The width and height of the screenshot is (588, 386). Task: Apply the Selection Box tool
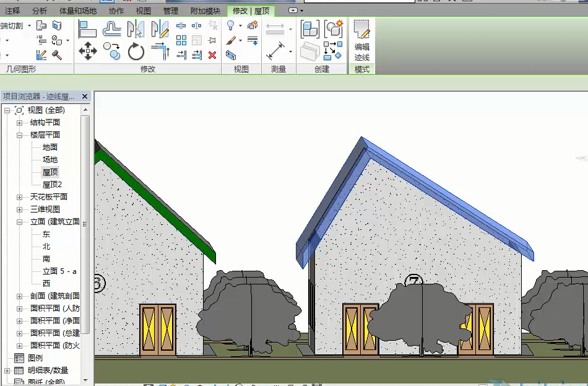[x=231, y=55]
